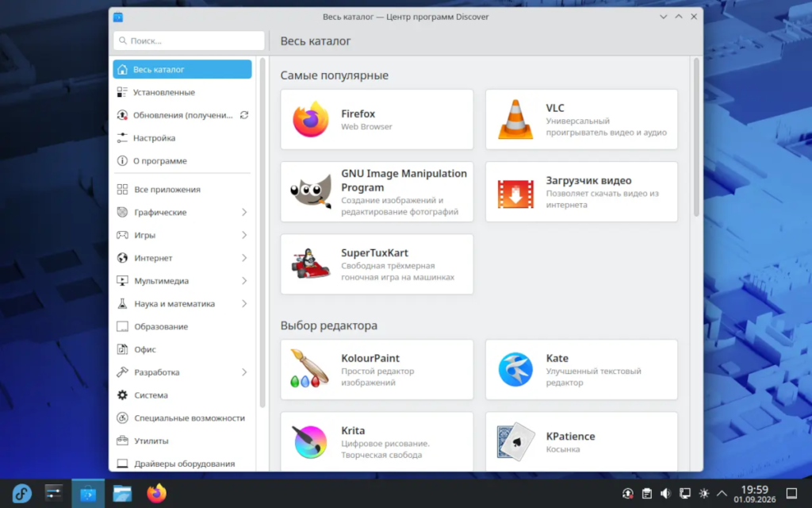
Task: Click the GIMP mascot icon
Action: [310, 192]
